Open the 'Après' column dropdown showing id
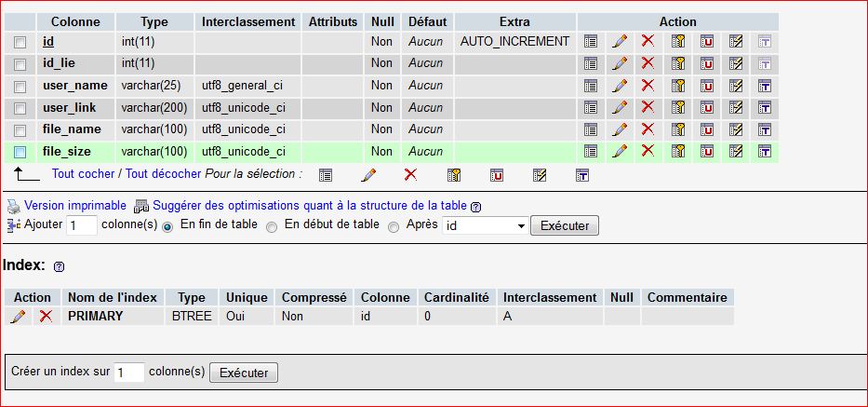The height and width of the screenshot is (407, 868). pyautogui.click(x=485, y=225)
